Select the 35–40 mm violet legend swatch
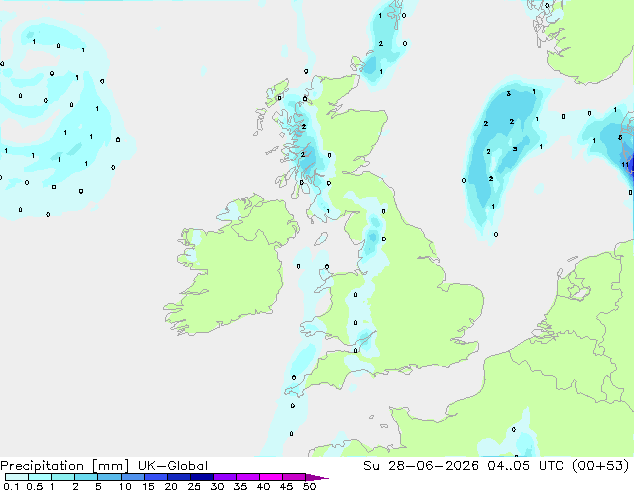 [248, 477]
